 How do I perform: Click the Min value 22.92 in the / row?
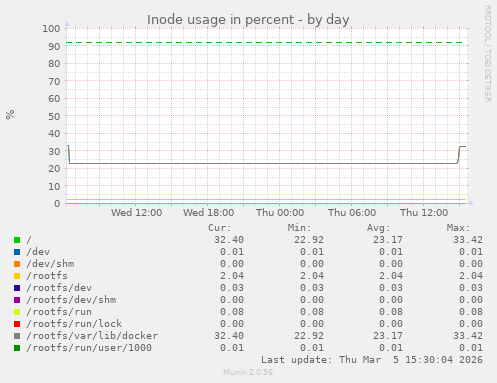click(x=309, y=240)
